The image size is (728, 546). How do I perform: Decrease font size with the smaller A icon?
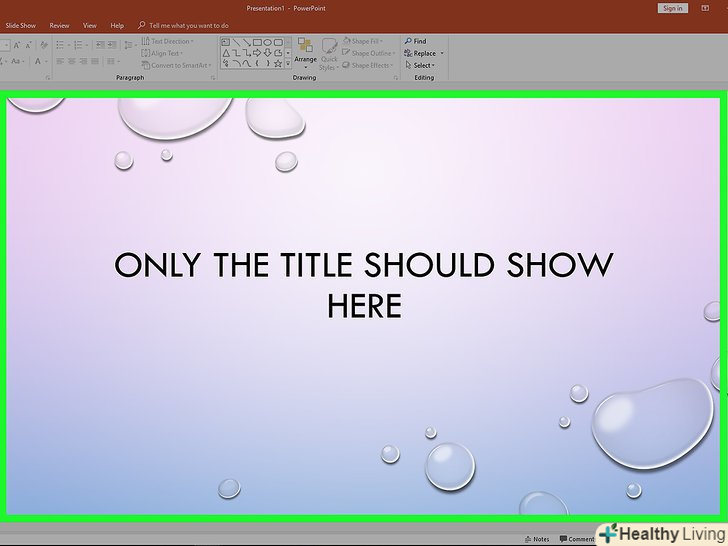tap(28, 45)
